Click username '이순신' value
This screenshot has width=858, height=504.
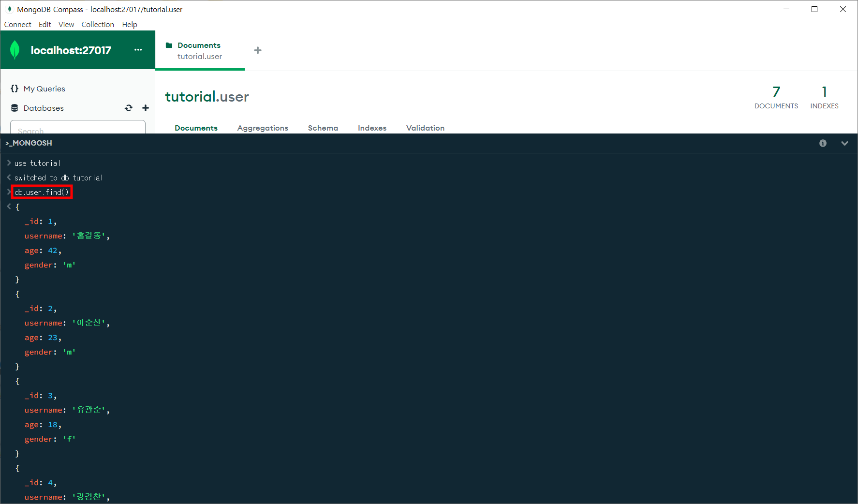pyautogui.click(x=89, y=323)
